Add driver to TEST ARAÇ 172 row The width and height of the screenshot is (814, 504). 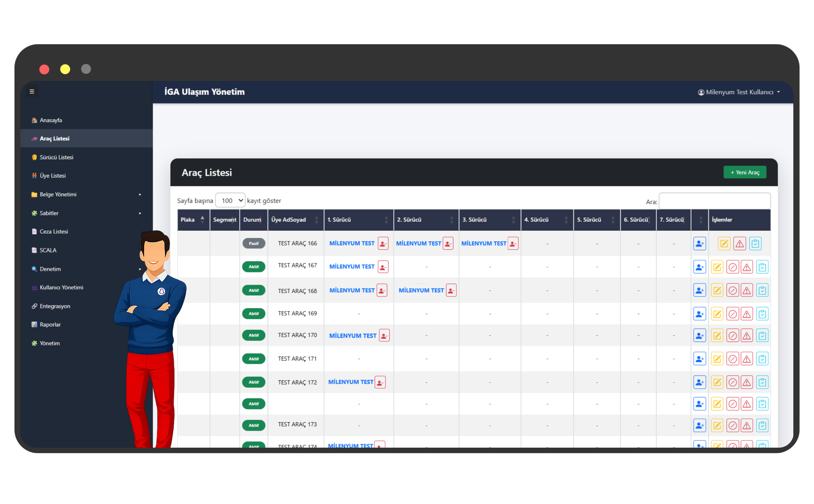pos(699,382)
